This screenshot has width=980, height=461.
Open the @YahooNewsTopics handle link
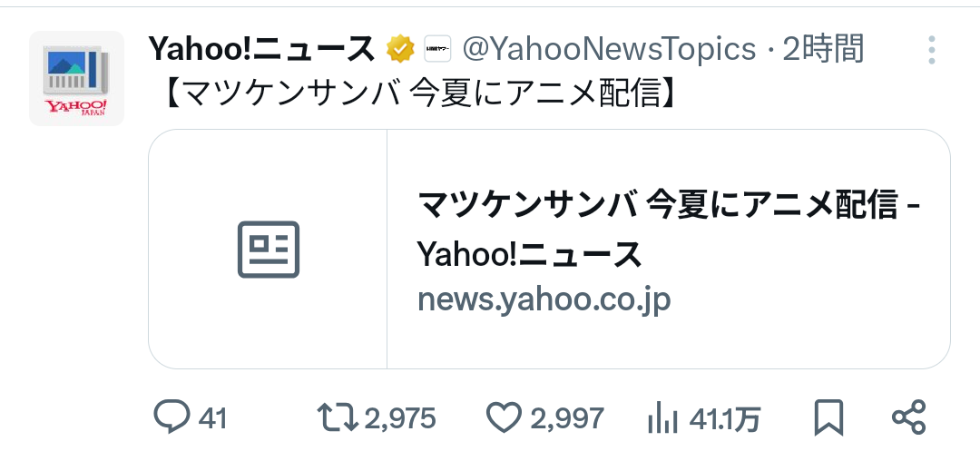point(609,49)
